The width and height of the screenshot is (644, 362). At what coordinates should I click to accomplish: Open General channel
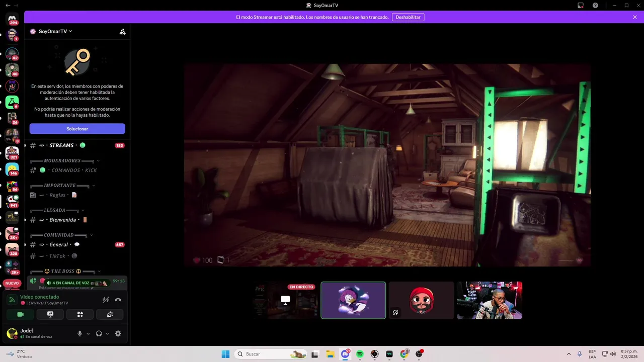tap(77, 244)
